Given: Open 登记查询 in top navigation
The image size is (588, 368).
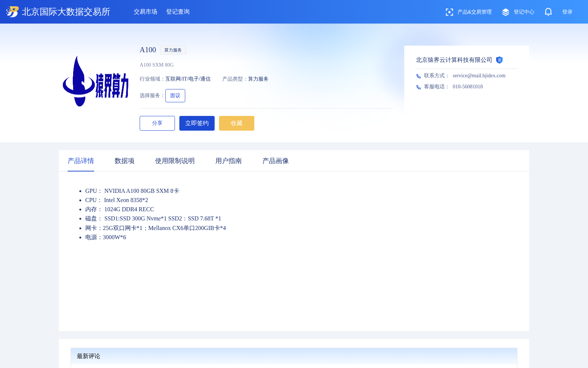Looking at the screenshot, I should click(178, 12).
